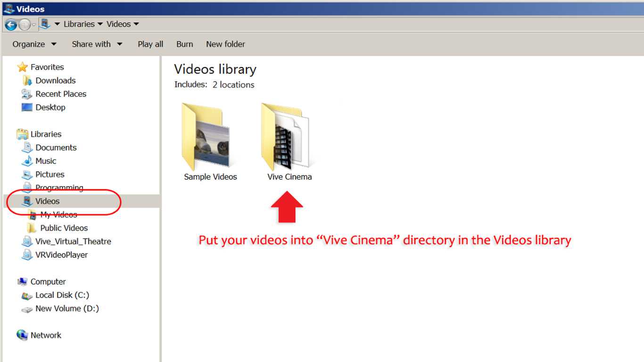This screenshot has width=644, height=362.
Task: Click the Videos window title bar icon
Action: [8, 8]
